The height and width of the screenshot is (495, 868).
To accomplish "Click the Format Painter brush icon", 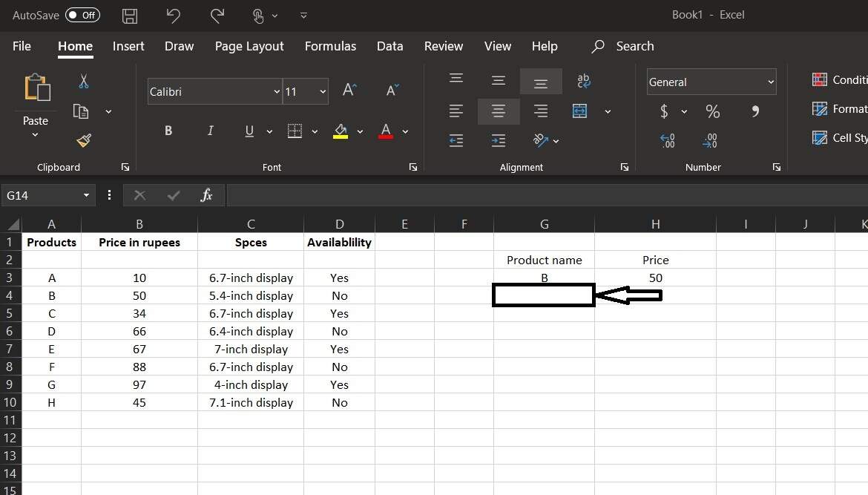I will (84, 140).
